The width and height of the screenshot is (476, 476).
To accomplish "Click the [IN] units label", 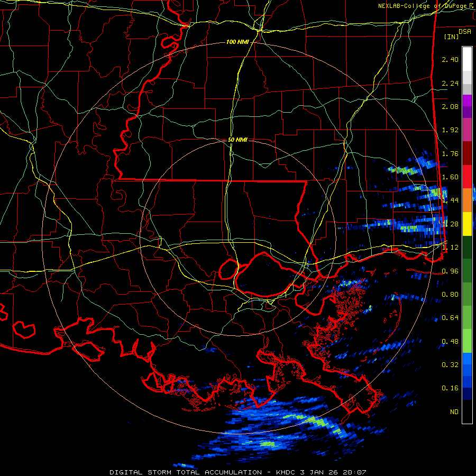I will click(x=451, y=36).
